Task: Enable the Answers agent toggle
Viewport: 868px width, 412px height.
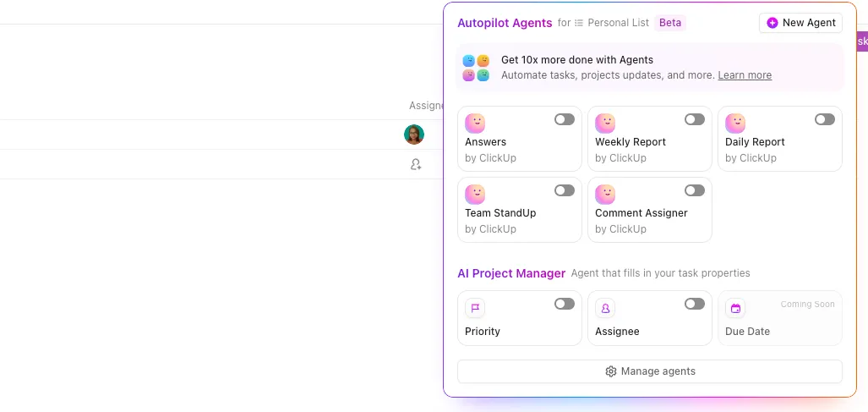Action: [x=565, y=119]
